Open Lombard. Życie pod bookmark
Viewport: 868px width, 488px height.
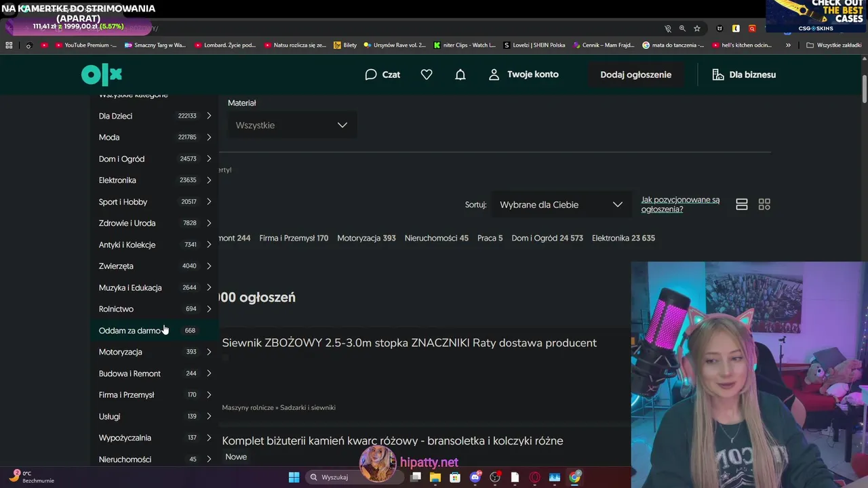coord(225,45)
